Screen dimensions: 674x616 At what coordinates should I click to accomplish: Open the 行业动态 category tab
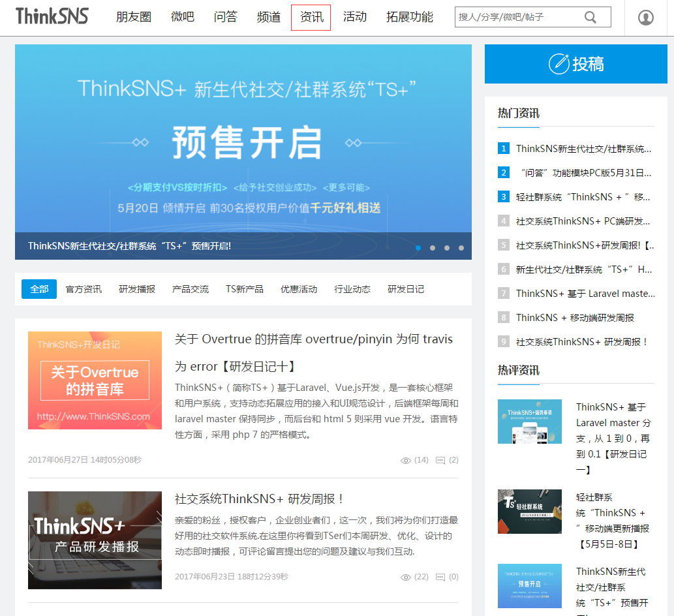352,288
